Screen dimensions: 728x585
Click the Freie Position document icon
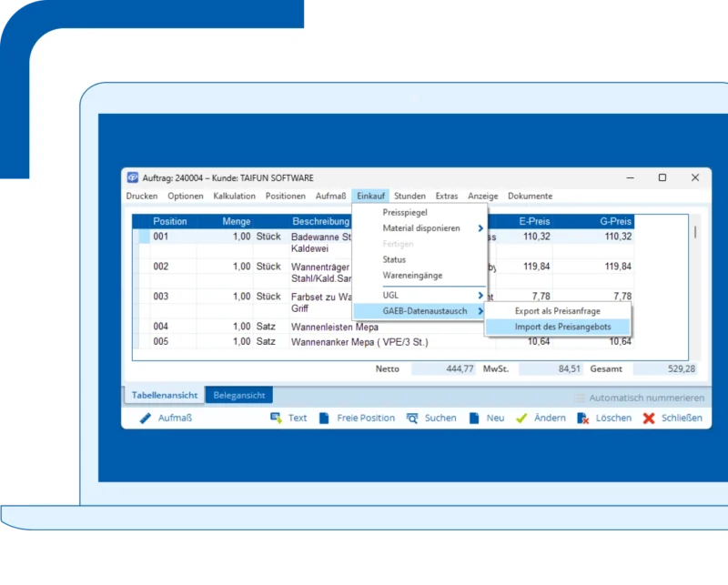324,419
